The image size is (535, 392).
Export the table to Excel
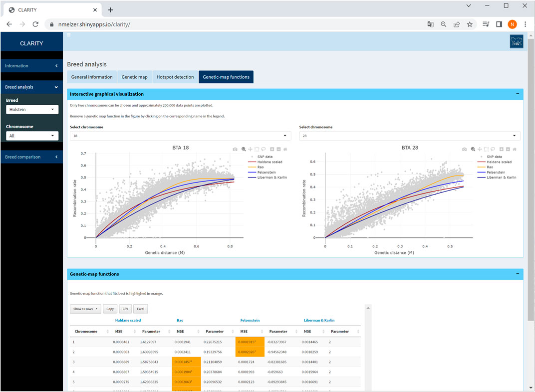pyautogui.click(x=141, y=309)
